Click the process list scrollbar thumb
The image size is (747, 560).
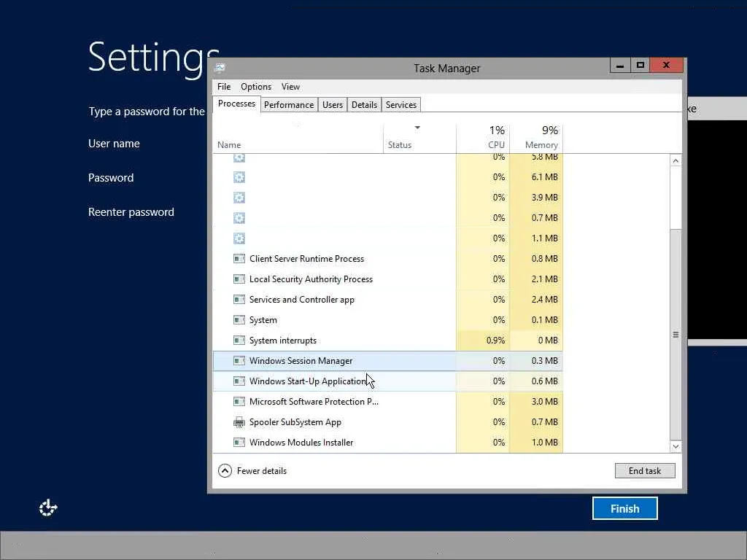tap(676, 334)
